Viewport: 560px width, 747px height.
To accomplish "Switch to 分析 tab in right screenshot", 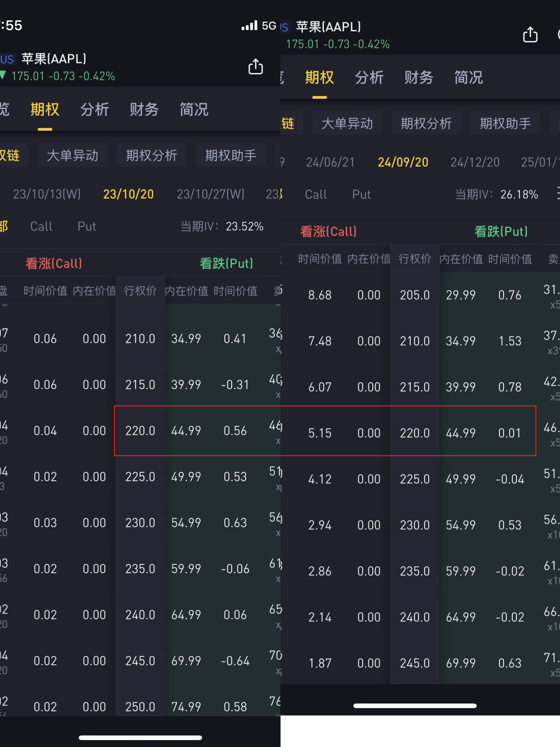I will click(x=369, y=77).
